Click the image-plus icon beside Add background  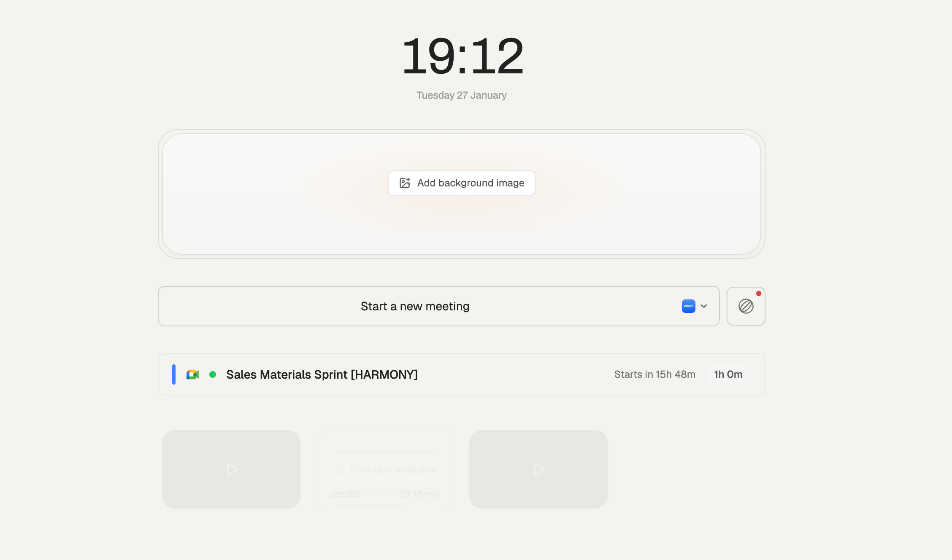[x=405, y=183]
